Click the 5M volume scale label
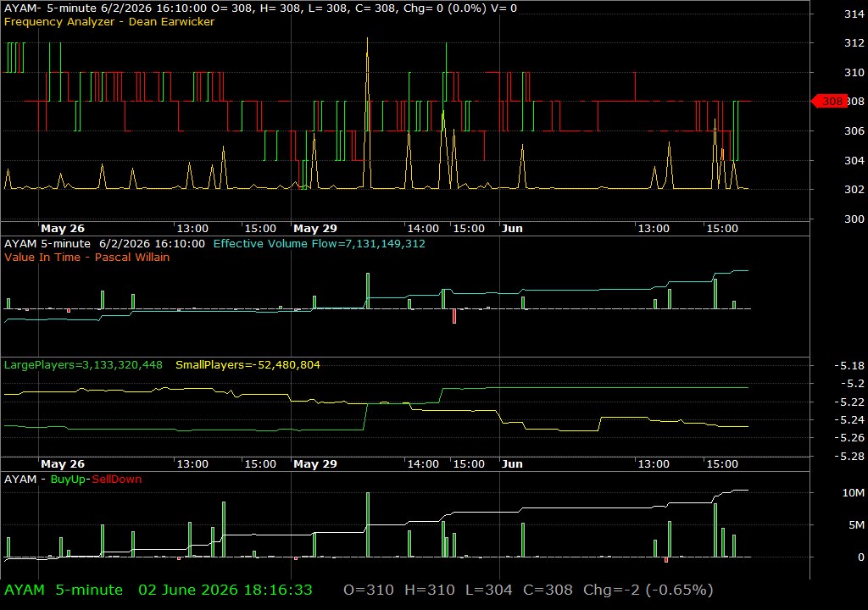 click(x=856, y=524)
